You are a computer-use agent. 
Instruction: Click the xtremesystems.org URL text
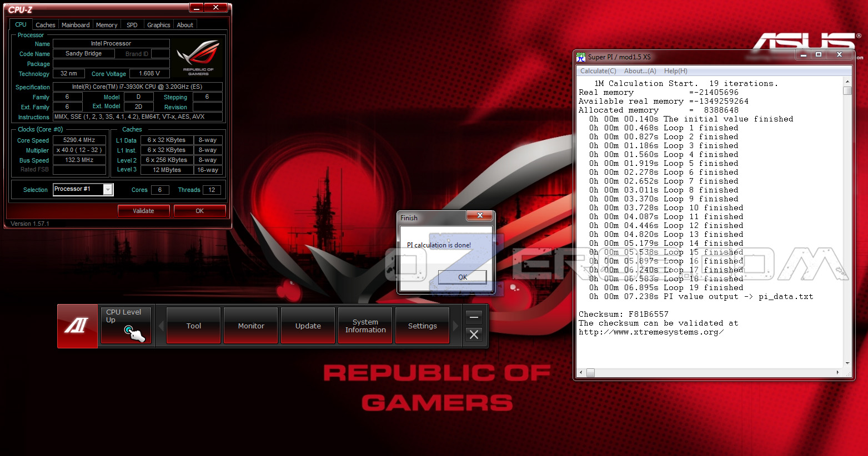click(x=651, y=332)
